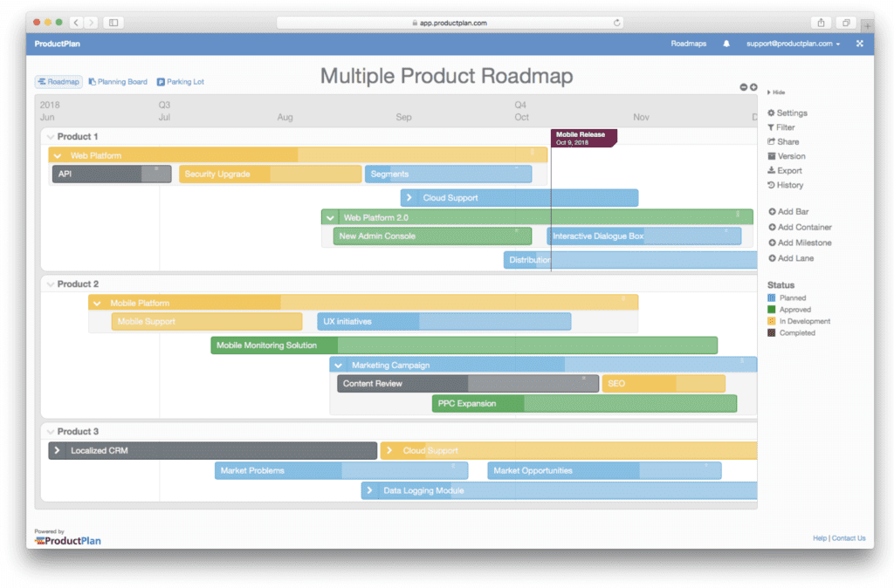Click the Filter icon in the right sidebar
Image resolution: width=894 pixels, height=588 pixels.
784,126
